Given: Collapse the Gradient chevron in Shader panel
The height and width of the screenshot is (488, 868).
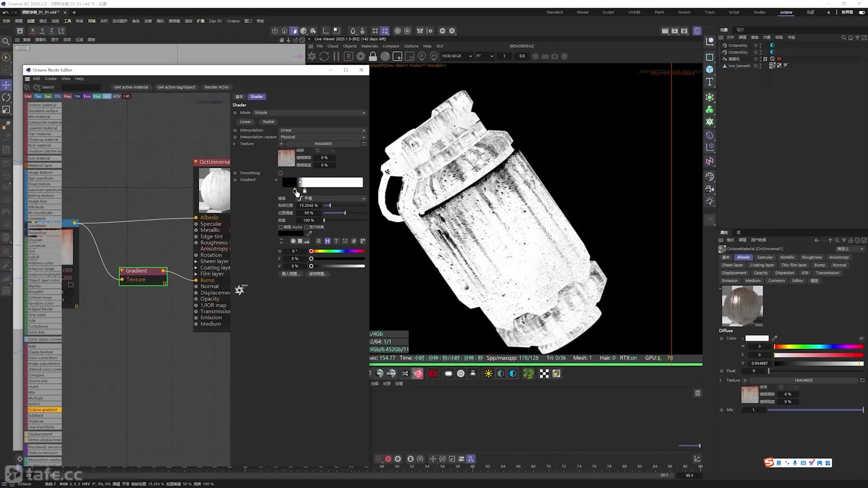Looking at the screenshot, I should [x=276, y=180].
